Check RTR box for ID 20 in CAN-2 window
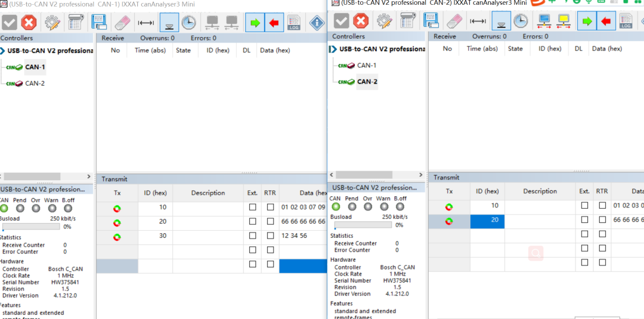644x319 pixels. click(x=602, y=219)
